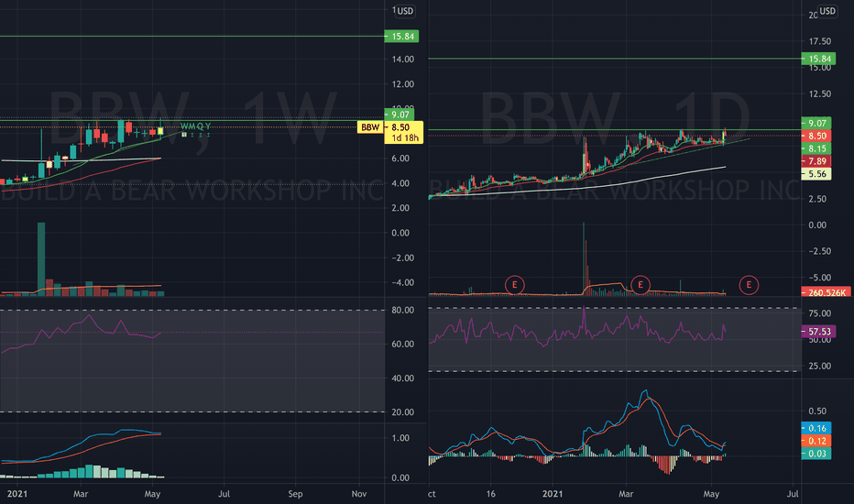Click 2021 on the weekly time axis
This screenshot has width=854, height=504.
(x=16, y=494)
